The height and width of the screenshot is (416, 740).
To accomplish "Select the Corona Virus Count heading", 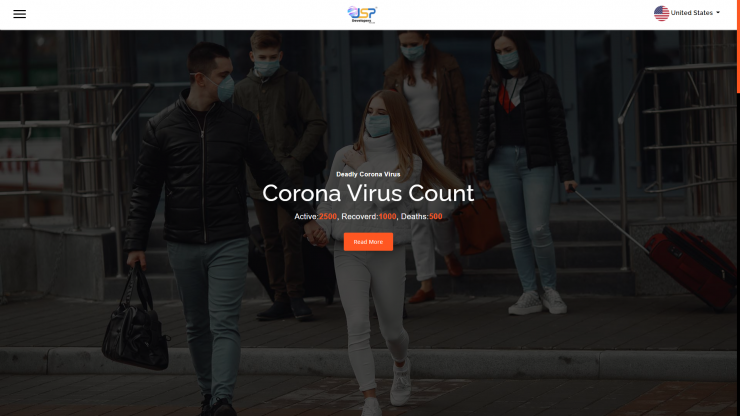I will click(x=368, y=193).
